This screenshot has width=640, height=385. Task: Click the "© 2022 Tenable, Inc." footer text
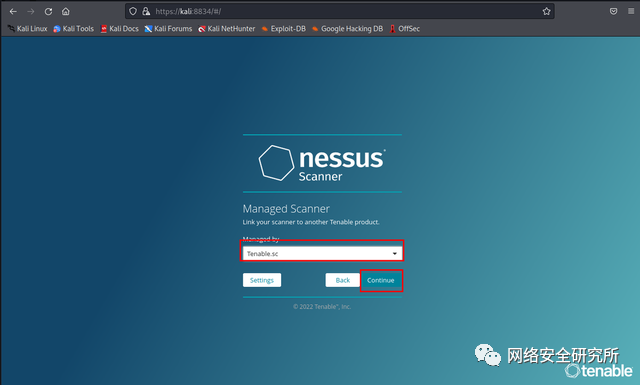click(322, 307)
